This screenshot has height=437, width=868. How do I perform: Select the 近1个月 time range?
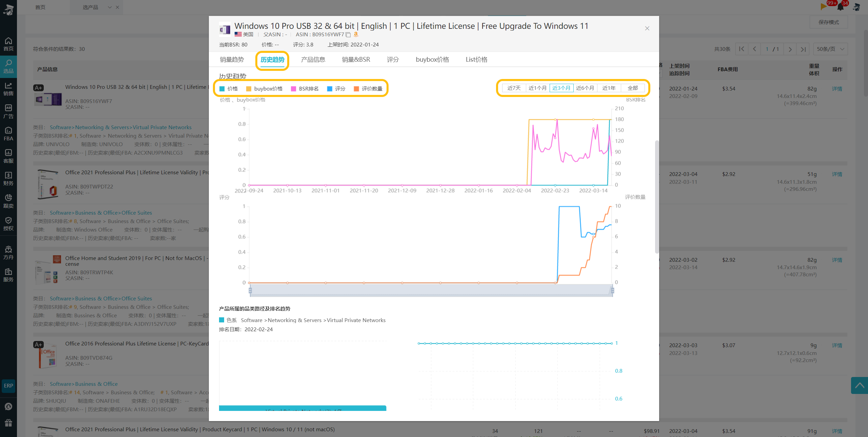(x=538, y=88)
